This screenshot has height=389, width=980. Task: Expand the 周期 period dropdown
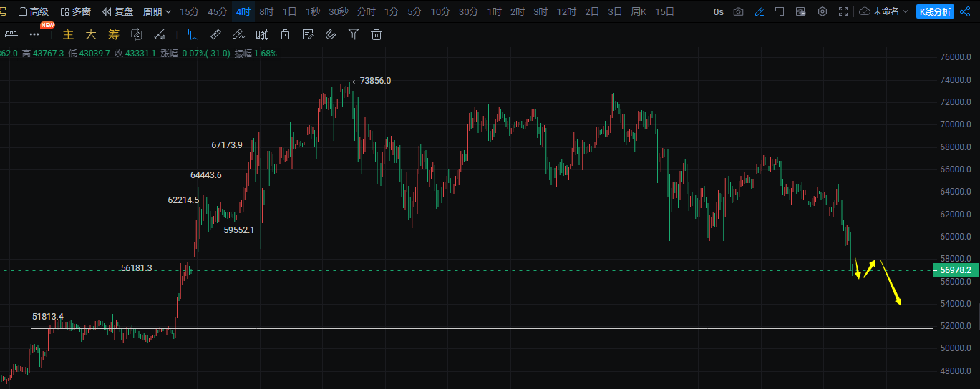tap(157, 11)
